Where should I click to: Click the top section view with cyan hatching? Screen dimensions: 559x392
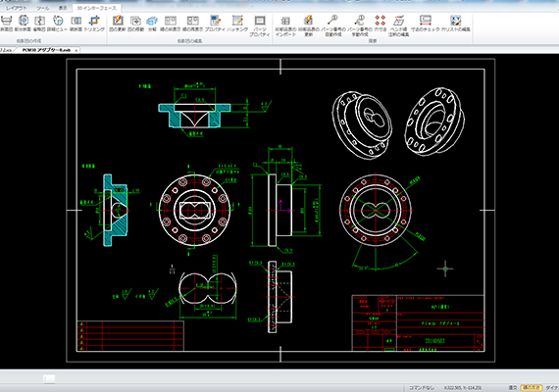[194, 115]
